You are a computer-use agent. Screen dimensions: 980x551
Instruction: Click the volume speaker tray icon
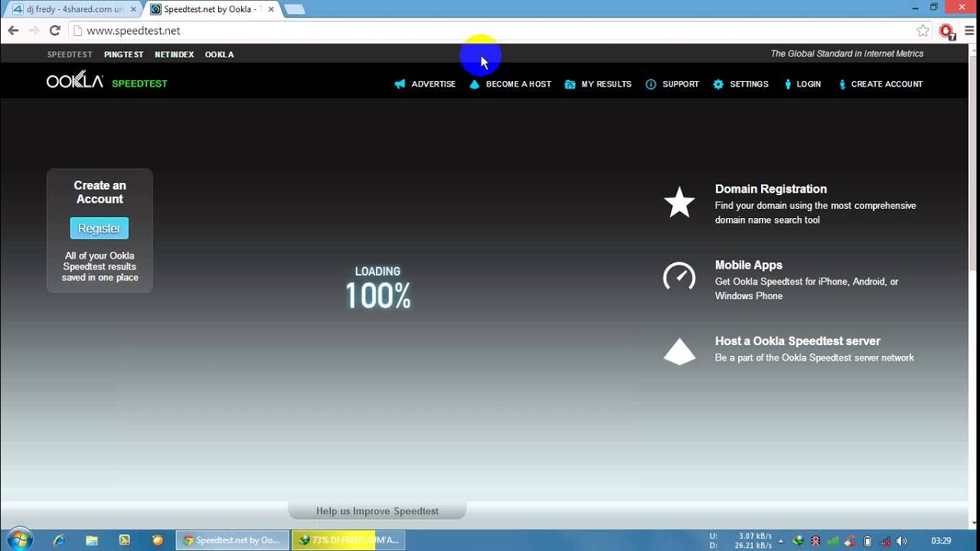(x=902, y=540)
